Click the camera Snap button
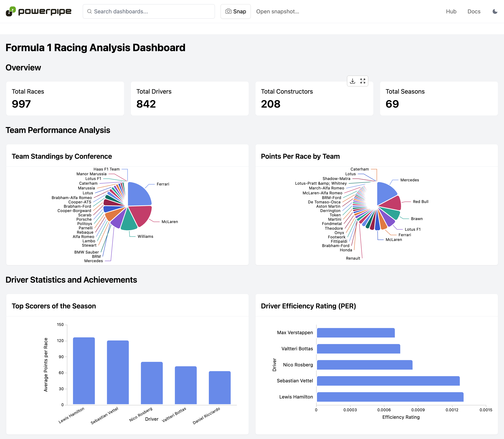Viewport: 504px width, 439px height. coord(235,12)
